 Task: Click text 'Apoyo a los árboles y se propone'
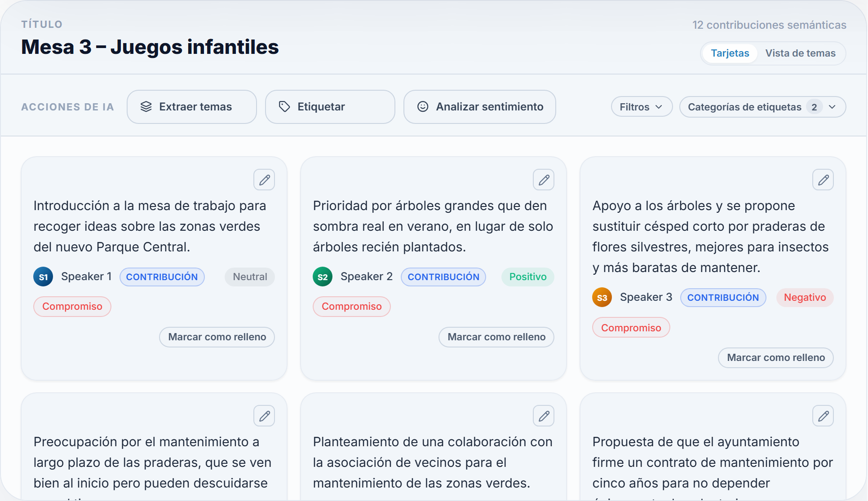(694, 206)
